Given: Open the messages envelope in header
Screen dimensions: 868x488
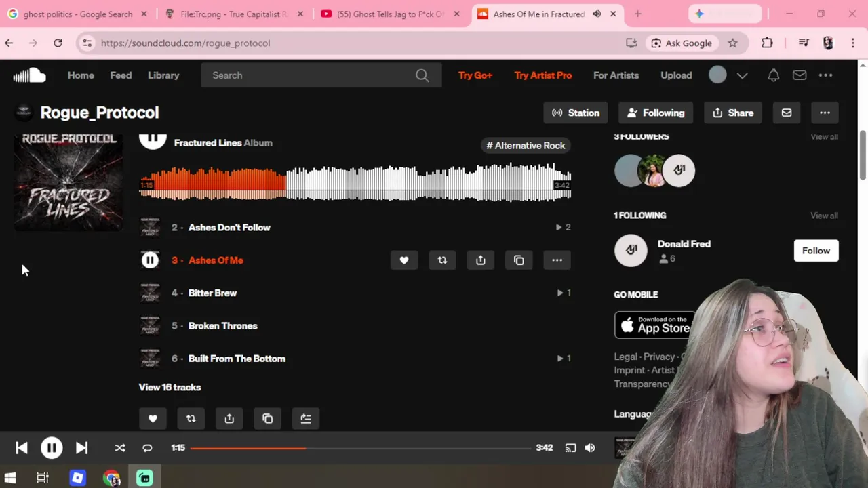Looking at the screenshot, I should pyautogui.click(x=800, y=75).
